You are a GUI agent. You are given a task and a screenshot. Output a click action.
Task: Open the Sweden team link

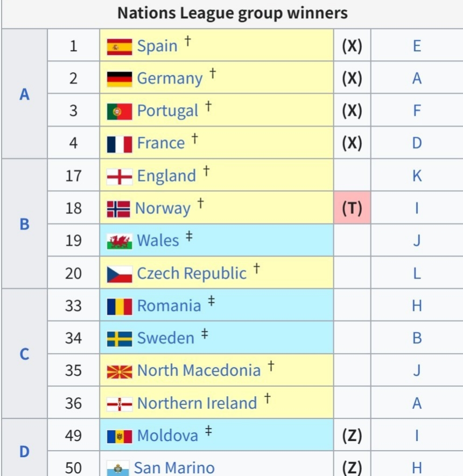[x=165, y=338]
